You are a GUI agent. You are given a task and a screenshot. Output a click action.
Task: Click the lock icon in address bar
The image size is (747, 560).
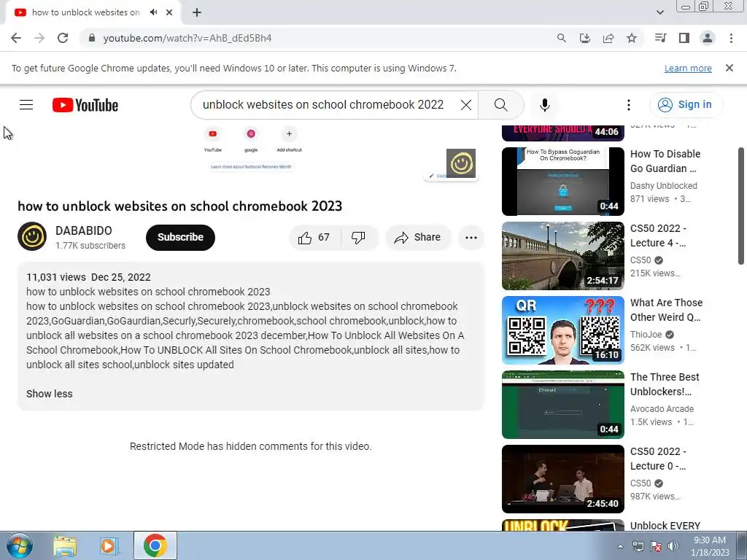click(93, 38)
